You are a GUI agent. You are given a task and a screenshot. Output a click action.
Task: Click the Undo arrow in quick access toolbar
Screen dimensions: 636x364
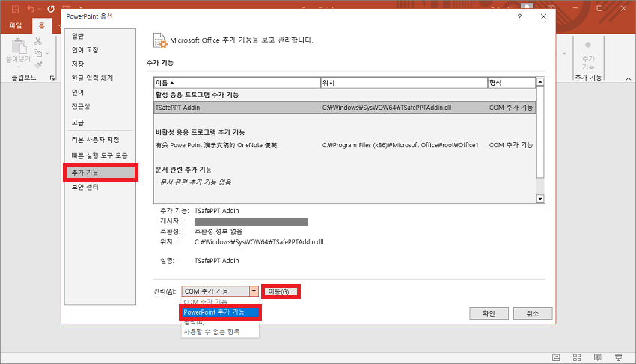pos(31,9)
